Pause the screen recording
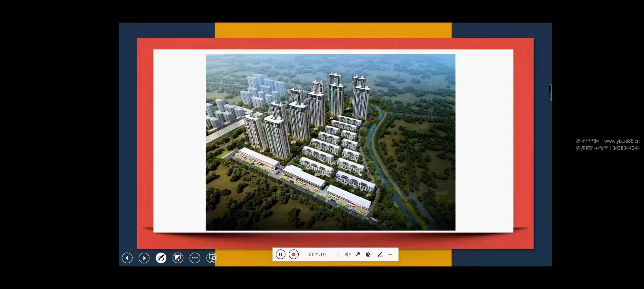 (280, 254)
